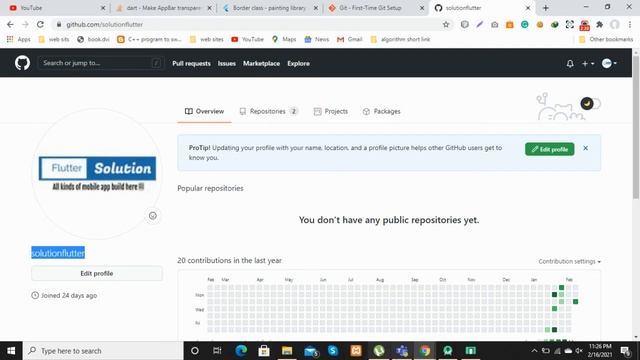Bookmark this page with star icon
Viewport: 640px width, 360px height.
click(x=446, y=24)
